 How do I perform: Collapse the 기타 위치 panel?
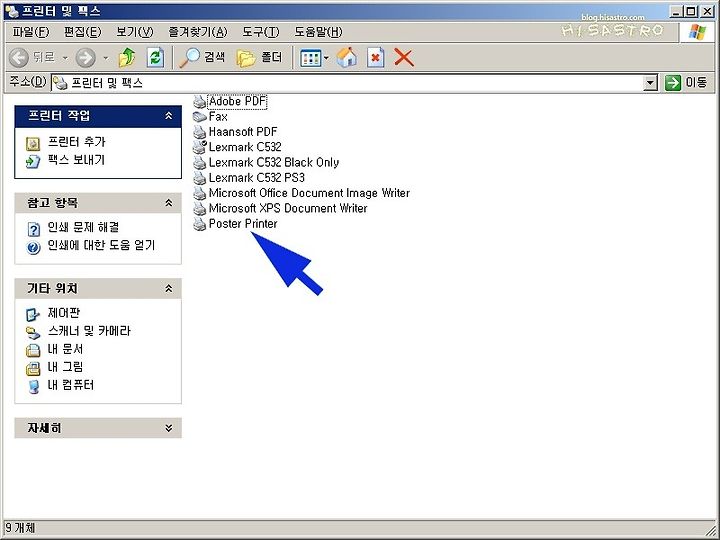click(169, 288)
